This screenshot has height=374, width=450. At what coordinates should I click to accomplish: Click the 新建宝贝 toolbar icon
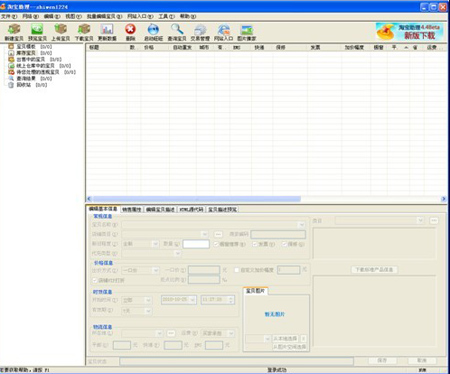(14, 33)
